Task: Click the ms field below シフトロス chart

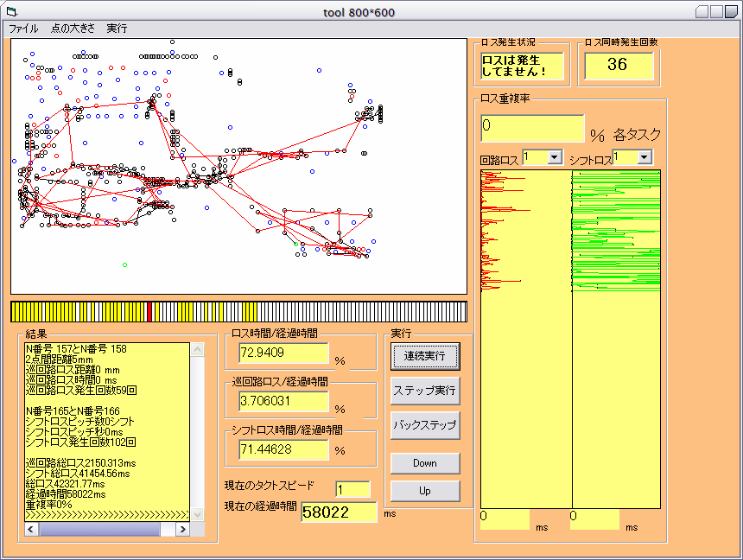Action: (x=594, y=519)
